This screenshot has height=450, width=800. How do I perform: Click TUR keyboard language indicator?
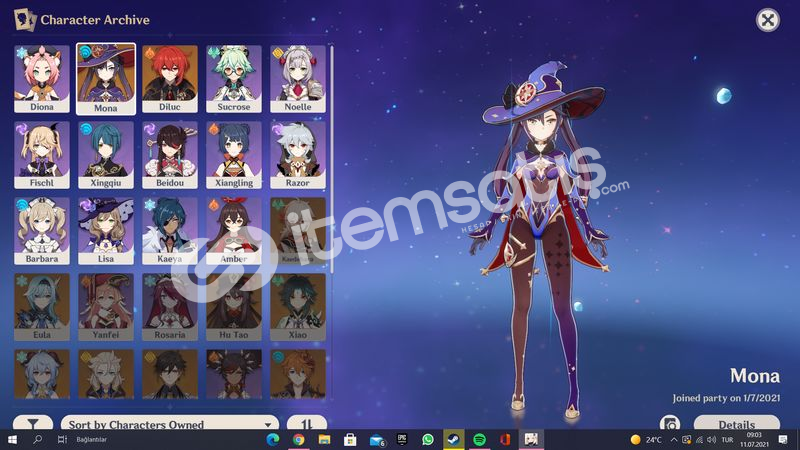[728, 439]
